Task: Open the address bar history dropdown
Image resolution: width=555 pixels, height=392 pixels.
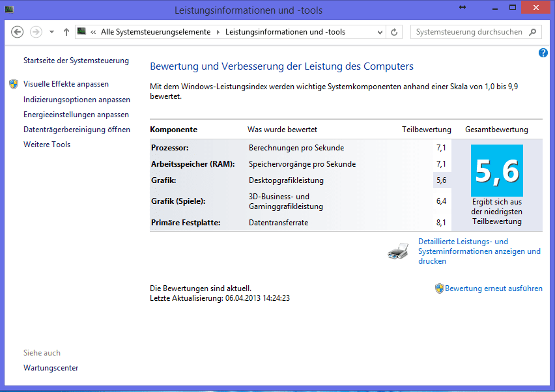Action: [x=380, y=32]
